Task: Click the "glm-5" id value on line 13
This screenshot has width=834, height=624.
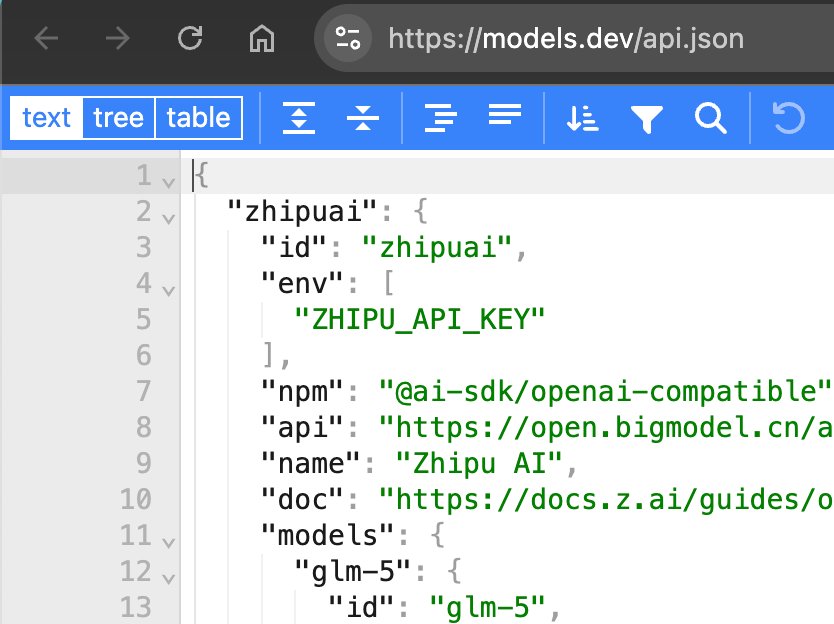Action: tap(487, 607)
